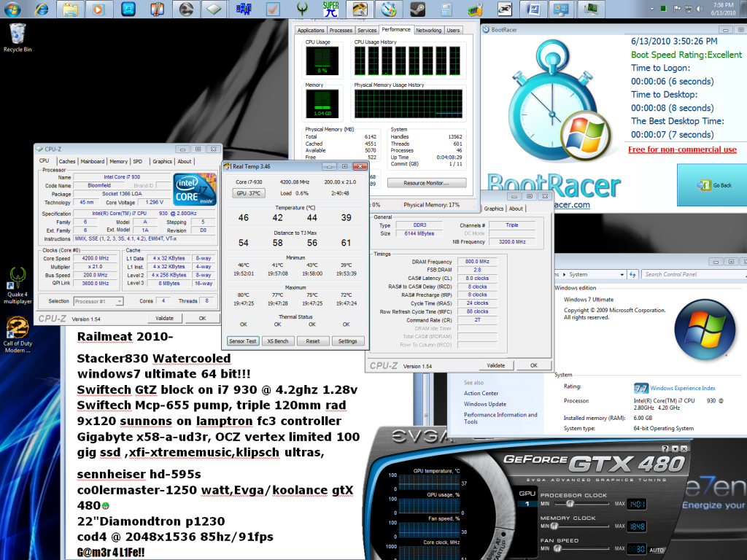The image size is (747, 560).
Task: Run Sensor Test in Real Temp
Action: [243, 341]
